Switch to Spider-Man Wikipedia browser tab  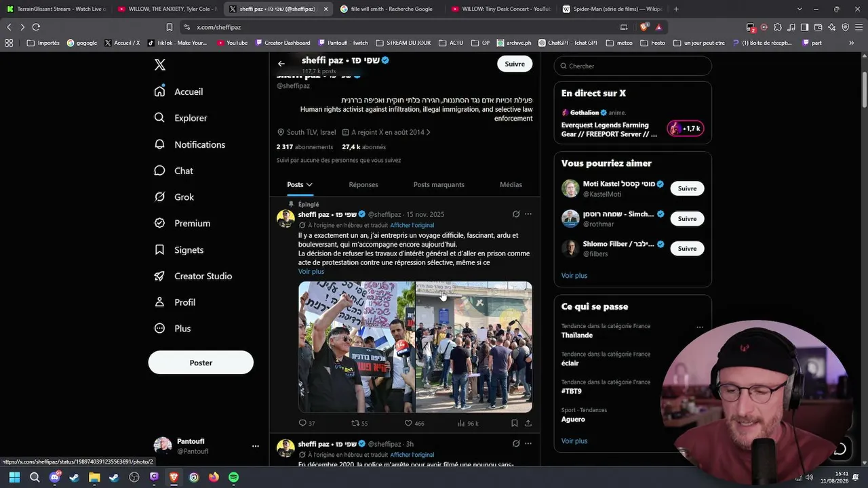click(x=612, y=9)
